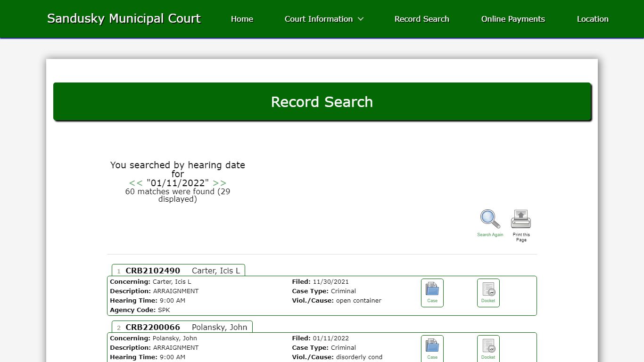Open the Record Search menu item
The height and width of the screenshot is (362, 644).
coord(422,19)
